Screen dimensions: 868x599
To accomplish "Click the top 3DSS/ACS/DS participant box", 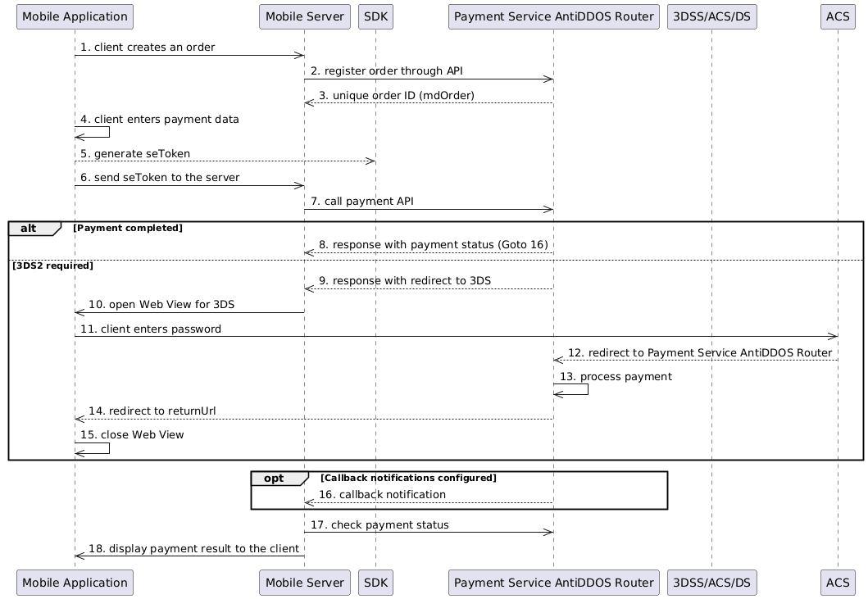I will click(711, 16).
